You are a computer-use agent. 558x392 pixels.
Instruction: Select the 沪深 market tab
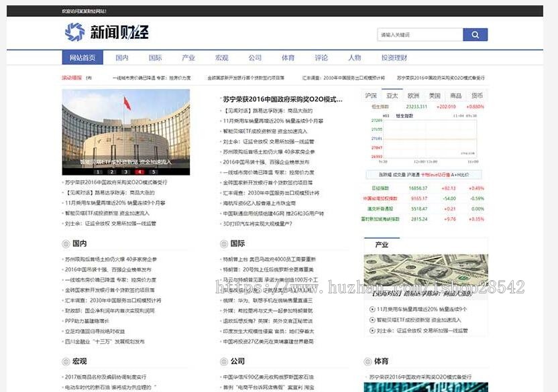click(371, 96)
